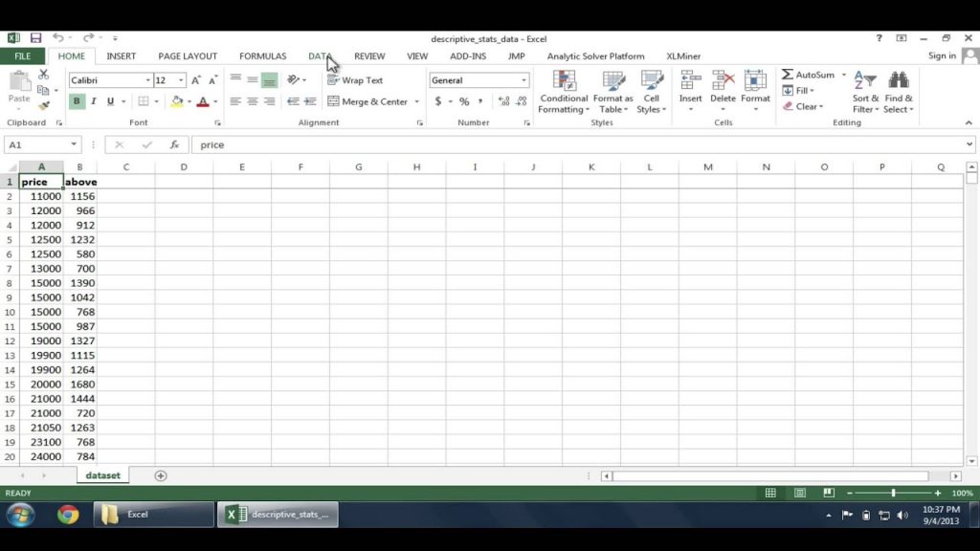
Task: Open Conditional Formatting options
Action: [563, 92]
